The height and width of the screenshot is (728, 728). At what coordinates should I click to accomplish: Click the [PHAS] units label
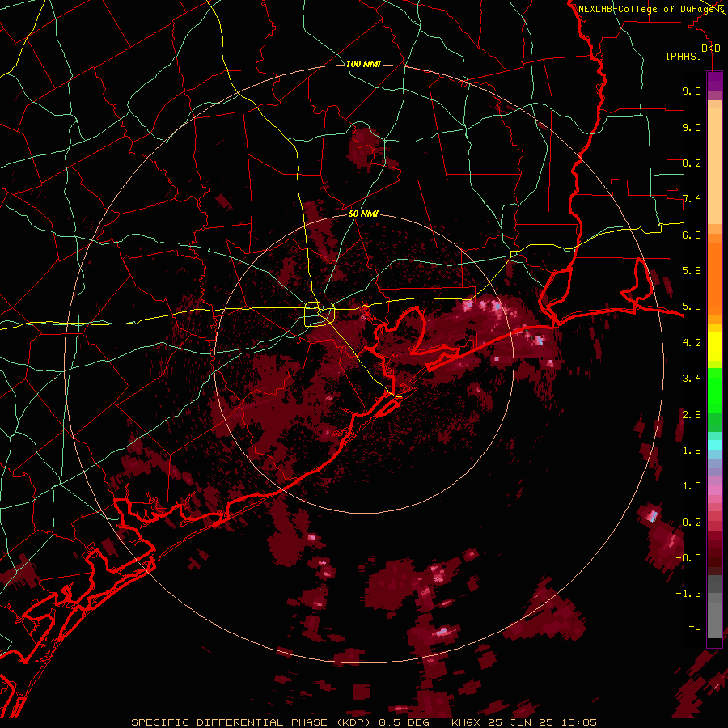click(x=684, y=57)
